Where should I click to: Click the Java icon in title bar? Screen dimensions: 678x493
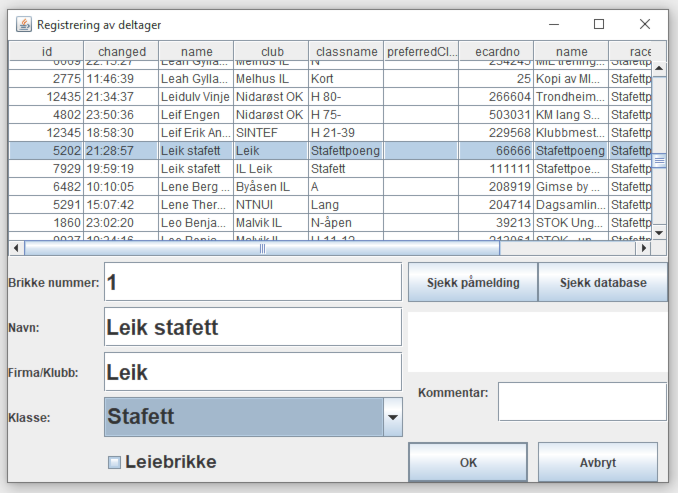21,23
